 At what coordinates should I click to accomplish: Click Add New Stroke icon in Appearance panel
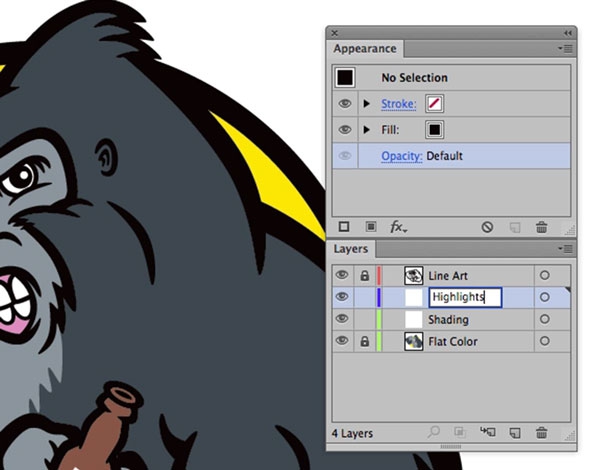345,227
